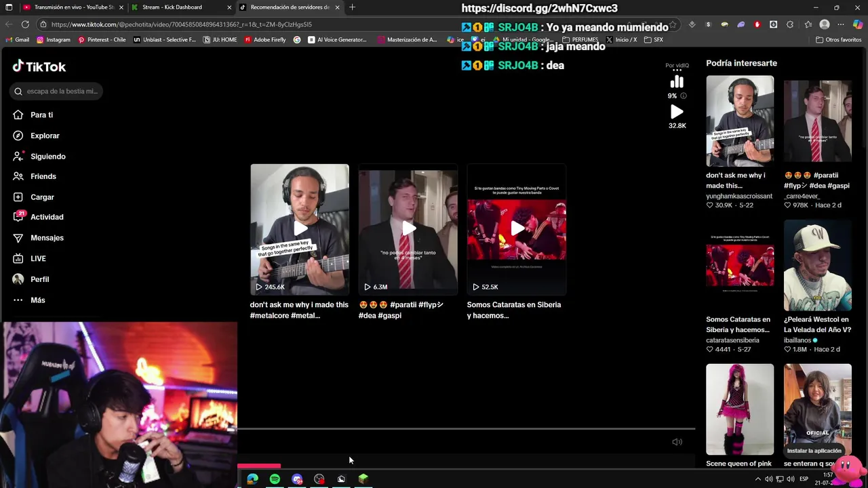The height and width of the screenshot is (488, 868).
Task: Show hidden system tray icons chevron
Action: tap(757, 479)
